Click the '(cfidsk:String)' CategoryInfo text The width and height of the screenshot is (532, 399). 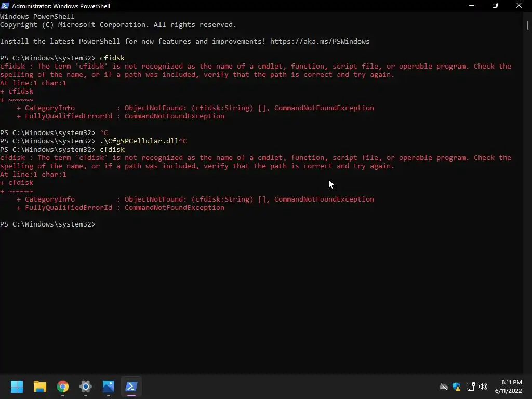click(222, 108)
